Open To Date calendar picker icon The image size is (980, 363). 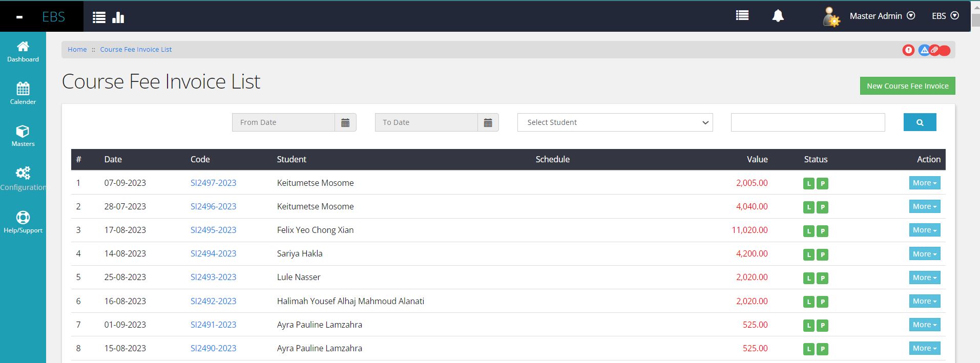[488, 123]
